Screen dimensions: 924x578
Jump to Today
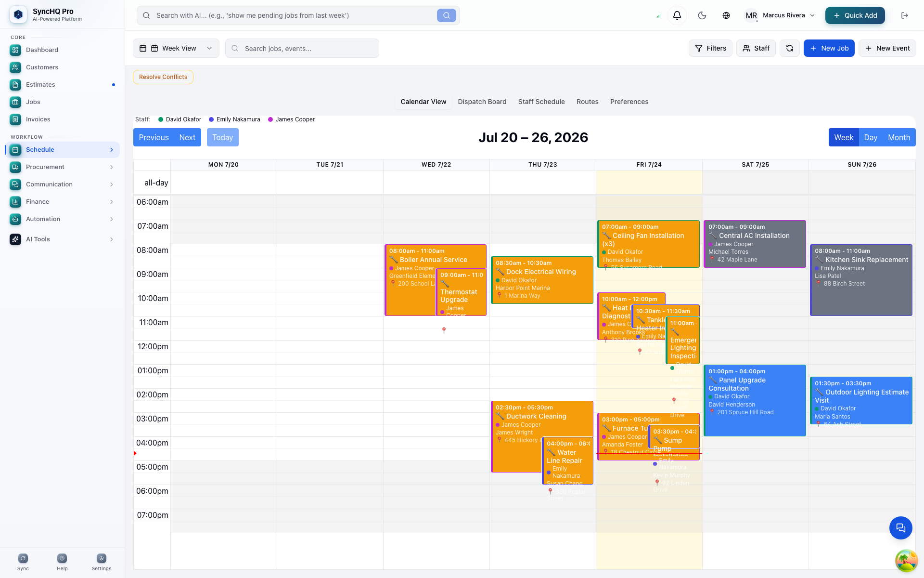click(222, 137)
